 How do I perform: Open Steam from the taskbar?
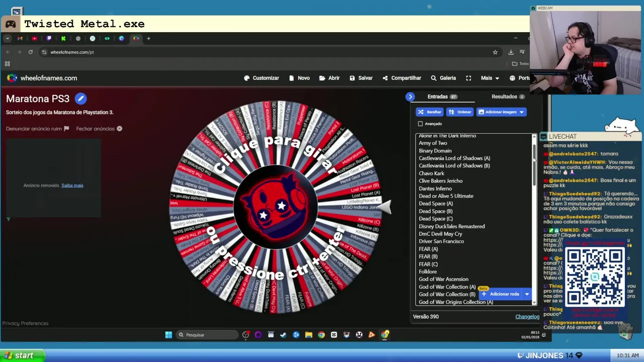[x=283, y=335]
